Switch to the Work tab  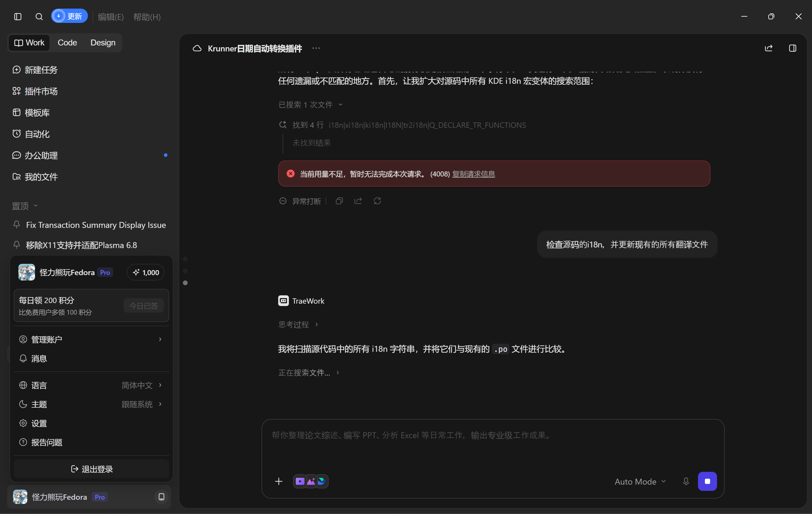29,42
